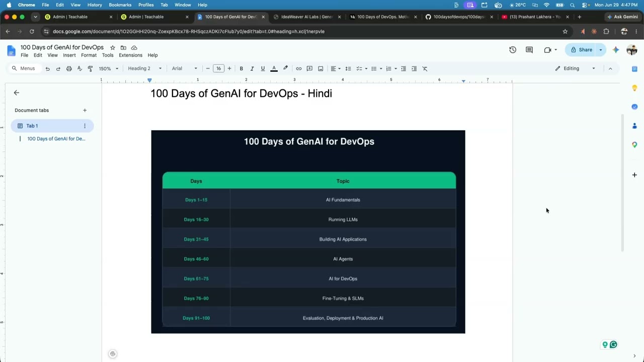Open line and paragraph spacing options

(x=348, y=68)
